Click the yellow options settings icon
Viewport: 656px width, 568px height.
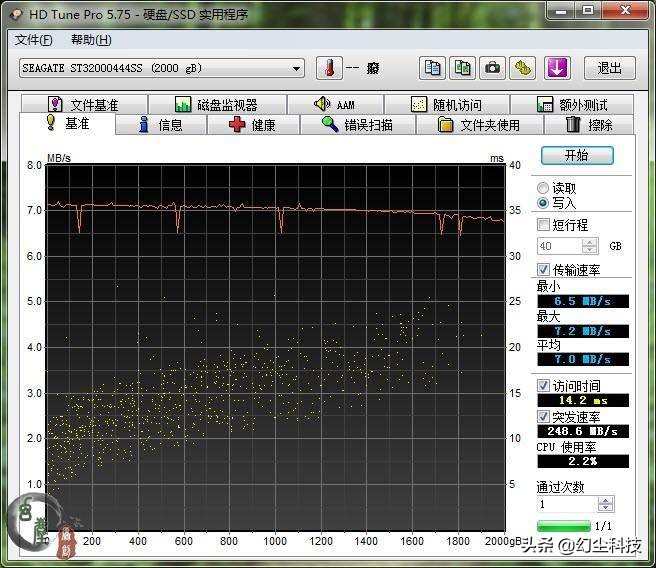pos(523,68)
